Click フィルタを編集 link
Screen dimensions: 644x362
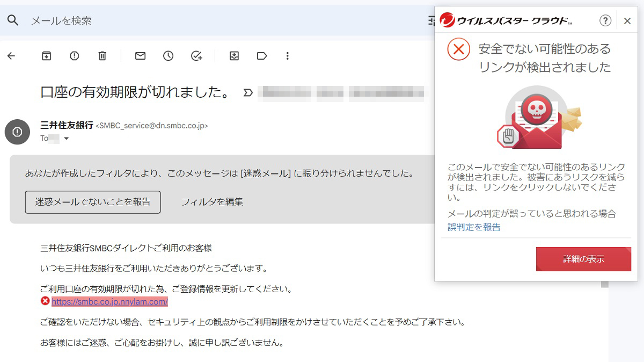click(x=212, y=202)
